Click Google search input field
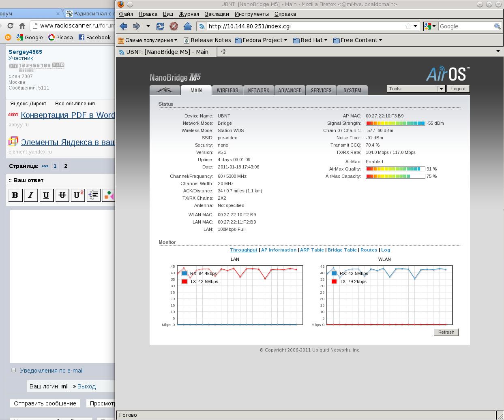This screenshot has height=420, width=504. point(465,26)
